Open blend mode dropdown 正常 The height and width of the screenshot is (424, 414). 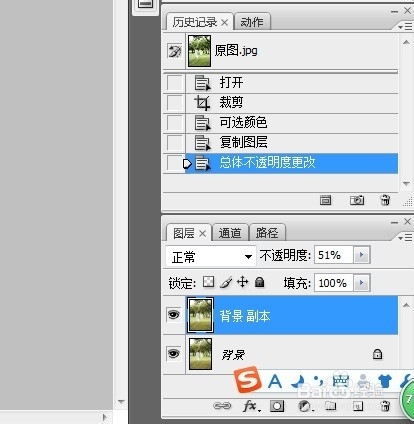pyautogui.click(x=211, y=256)
